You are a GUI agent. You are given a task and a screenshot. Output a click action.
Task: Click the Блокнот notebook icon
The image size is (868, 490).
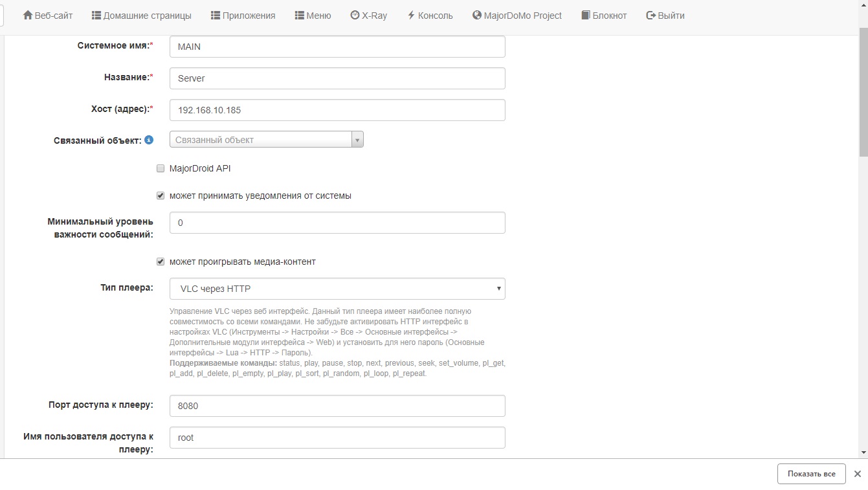(586, 16)
